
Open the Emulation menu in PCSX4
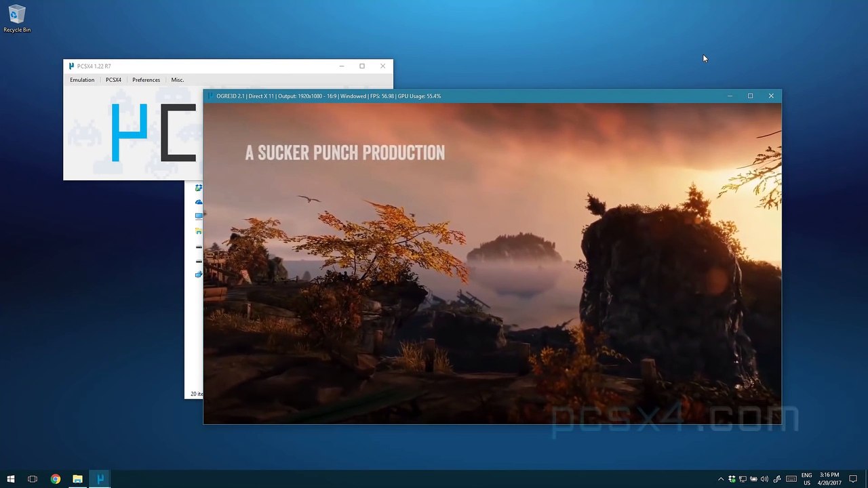click(82, 80)
